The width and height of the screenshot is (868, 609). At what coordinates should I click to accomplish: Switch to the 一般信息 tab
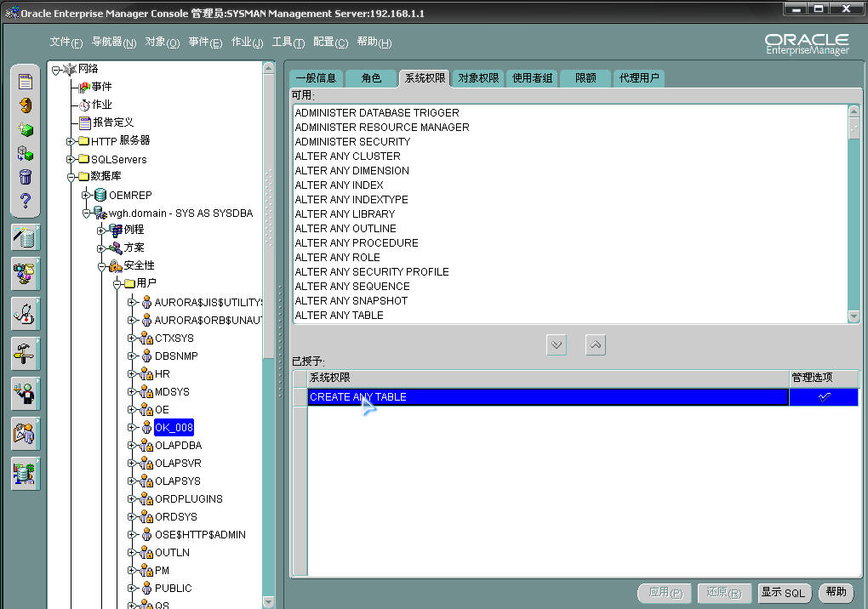point(316,78)
